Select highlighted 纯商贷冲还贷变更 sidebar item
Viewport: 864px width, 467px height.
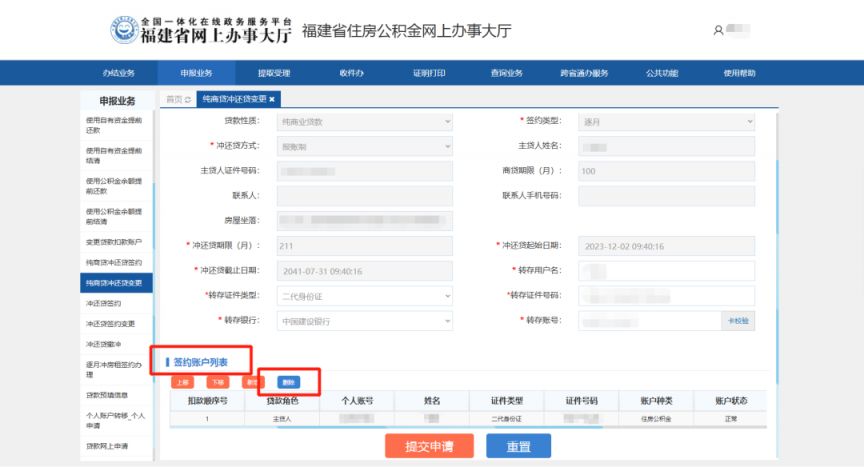(x=116, y=283)
